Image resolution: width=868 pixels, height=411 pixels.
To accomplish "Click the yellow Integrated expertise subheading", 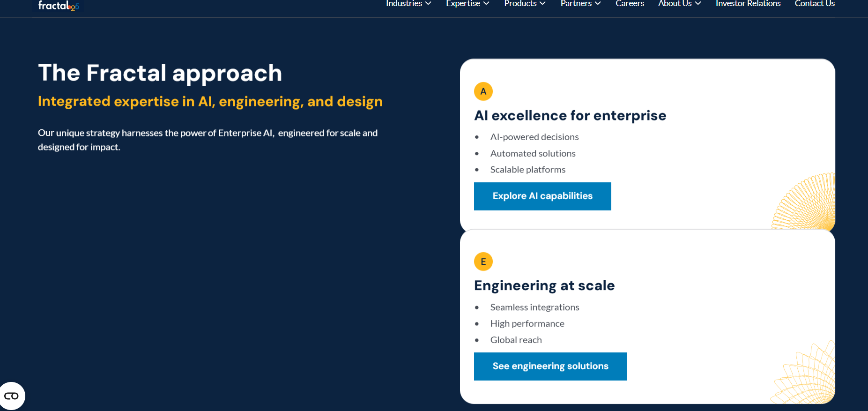I will coord(210,102).
